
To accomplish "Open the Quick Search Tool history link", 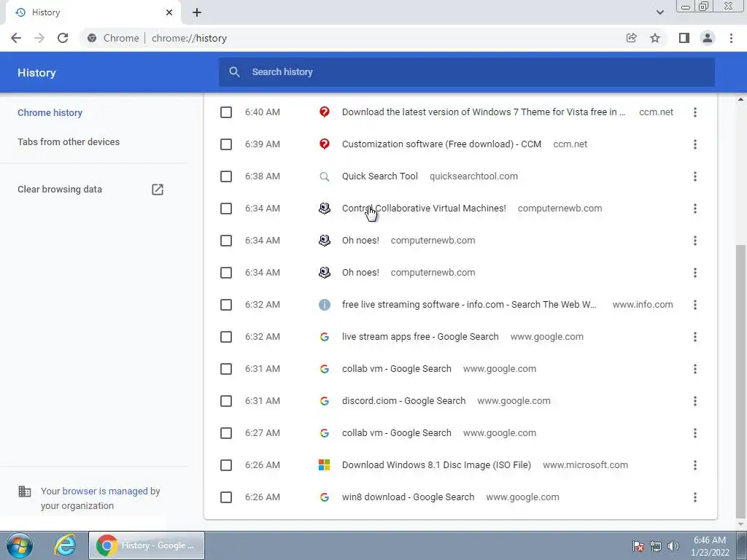I will 379,176.
